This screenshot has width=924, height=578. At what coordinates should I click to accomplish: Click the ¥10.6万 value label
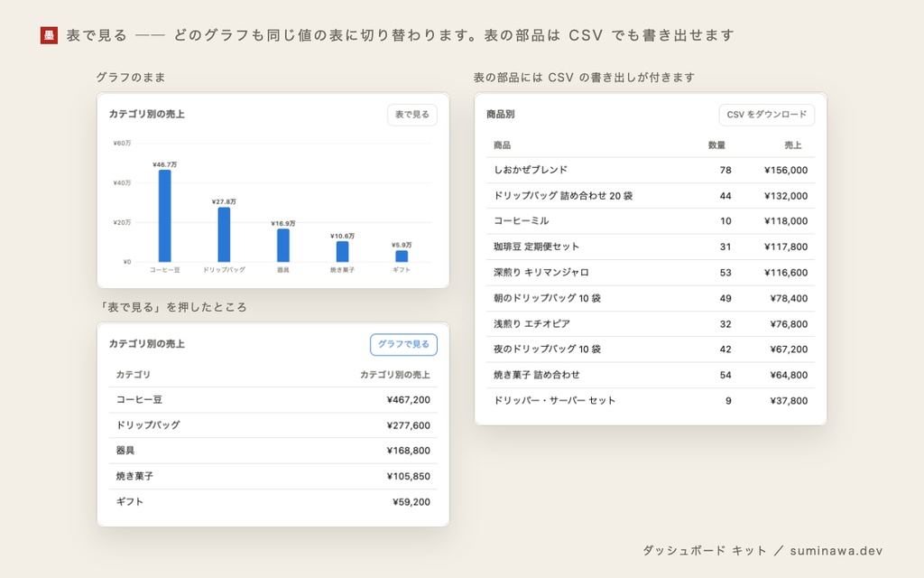[342, 236]
